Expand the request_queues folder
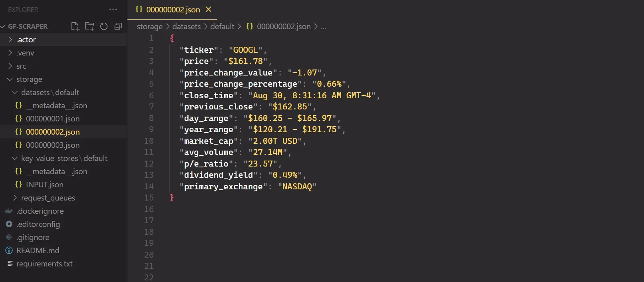The height and width of the screenshot is (282, 644). (x=48, y=198)
